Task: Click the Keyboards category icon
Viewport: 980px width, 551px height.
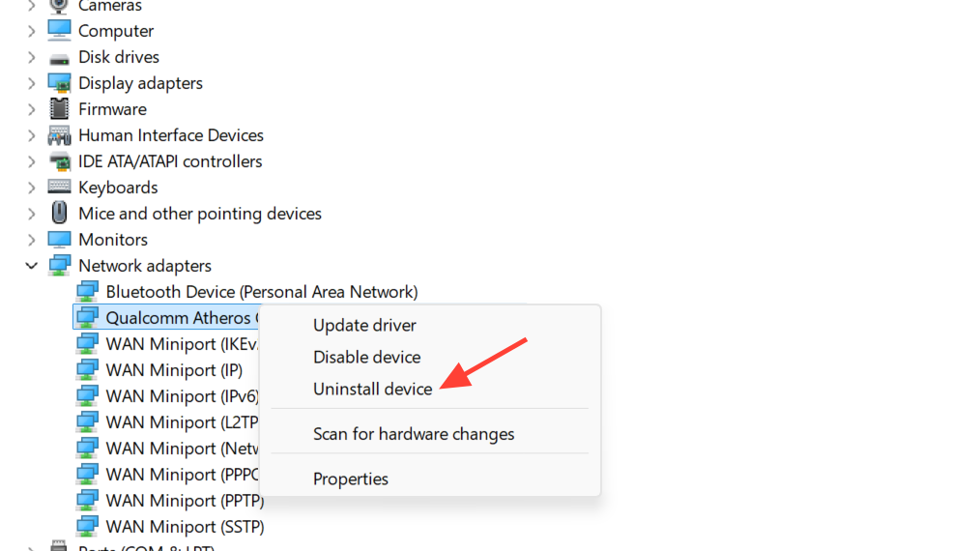Action: (60, 188)
